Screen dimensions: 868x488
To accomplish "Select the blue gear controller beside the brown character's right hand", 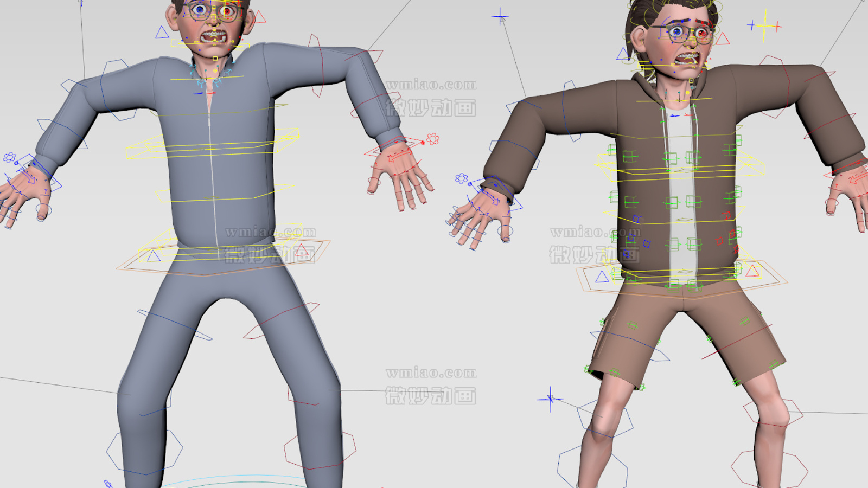I will point(462,178).
